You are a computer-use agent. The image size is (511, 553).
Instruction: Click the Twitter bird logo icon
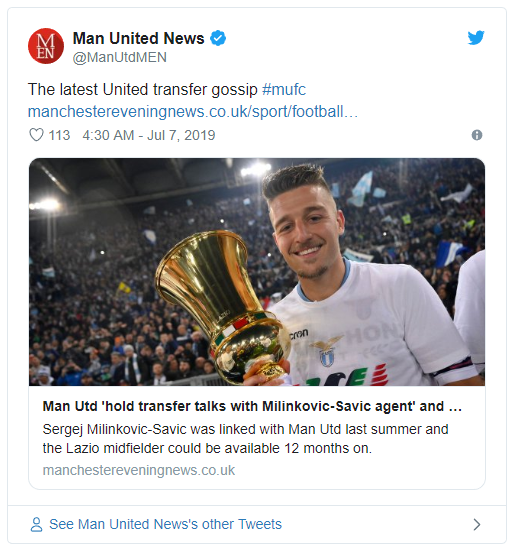point(476,37)
